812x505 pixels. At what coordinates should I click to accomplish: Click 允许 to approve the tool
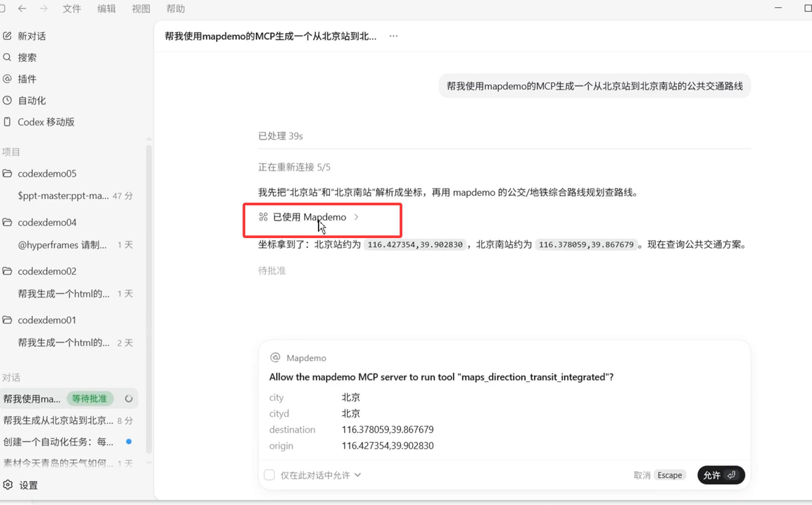721,475
